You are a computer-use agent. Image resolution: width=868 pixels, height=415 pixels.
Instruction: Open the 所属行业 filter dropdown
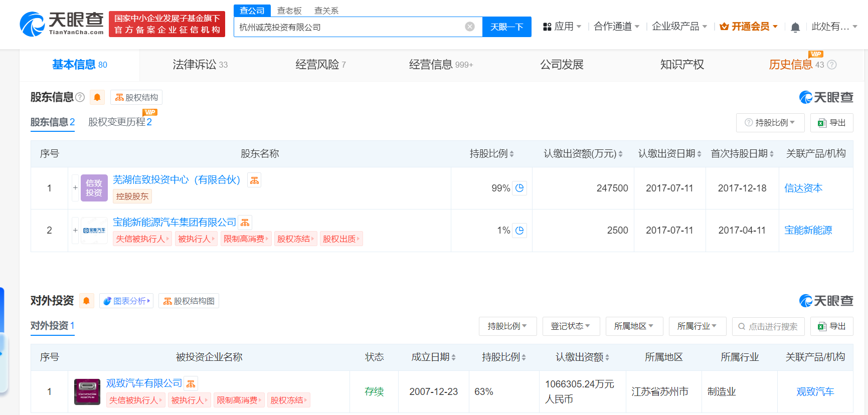(x=697, y=326)
